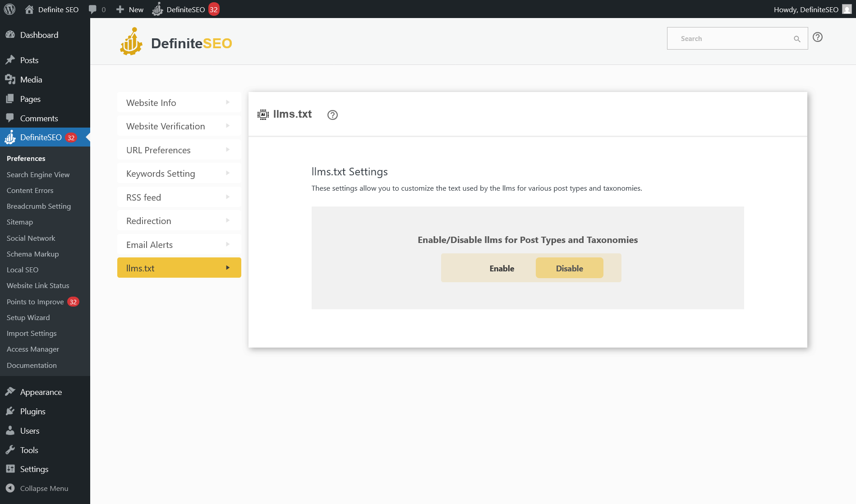This screenshot has width=856, height=504.
Task: Open Sitemap submenu item
Action: [x=20, y=222]
